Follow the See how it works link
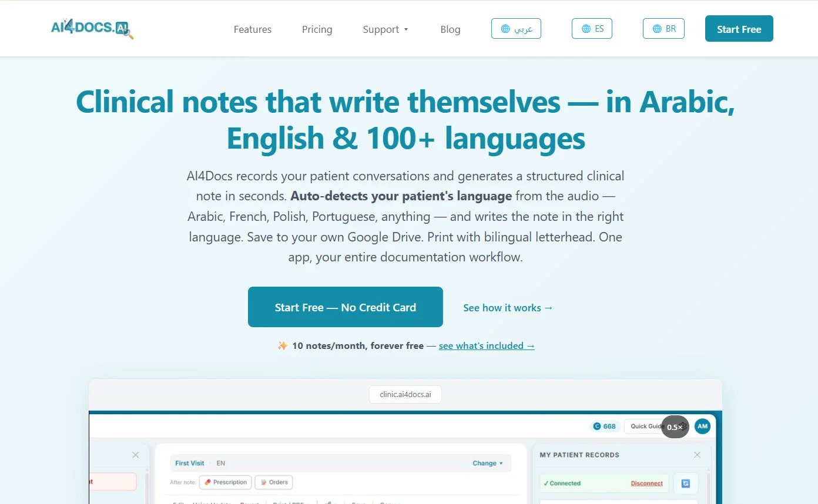This screenshot has width=818, height=504. pyautogui.click(x=508, y=308)
